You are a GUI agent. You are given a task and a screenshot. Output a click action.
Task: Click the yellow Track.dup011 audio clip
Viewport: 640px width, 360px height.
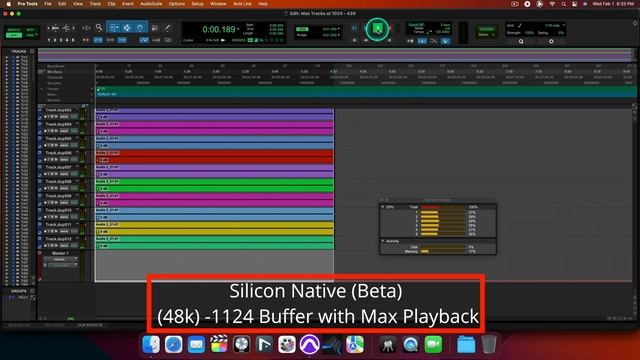[x=215, y=228]
